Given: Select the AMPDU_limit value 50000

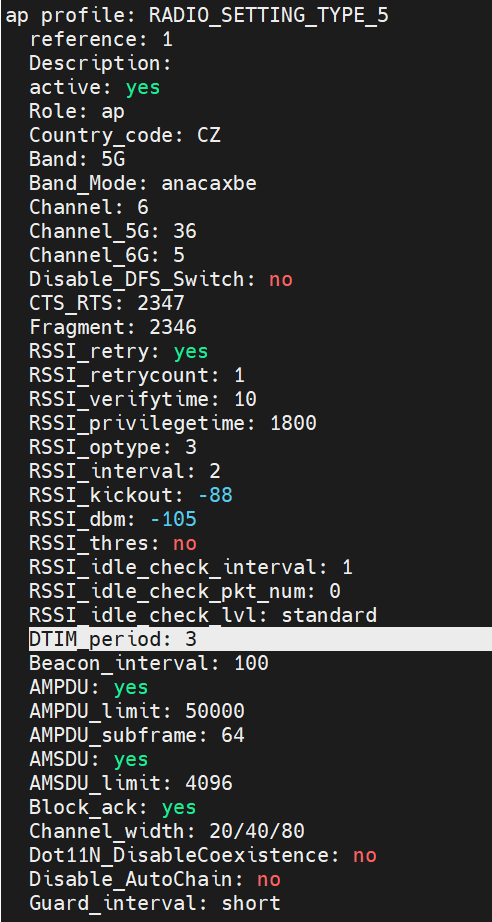Looking at the screenshot, I should pyautogui.click(x=215, y=711).
